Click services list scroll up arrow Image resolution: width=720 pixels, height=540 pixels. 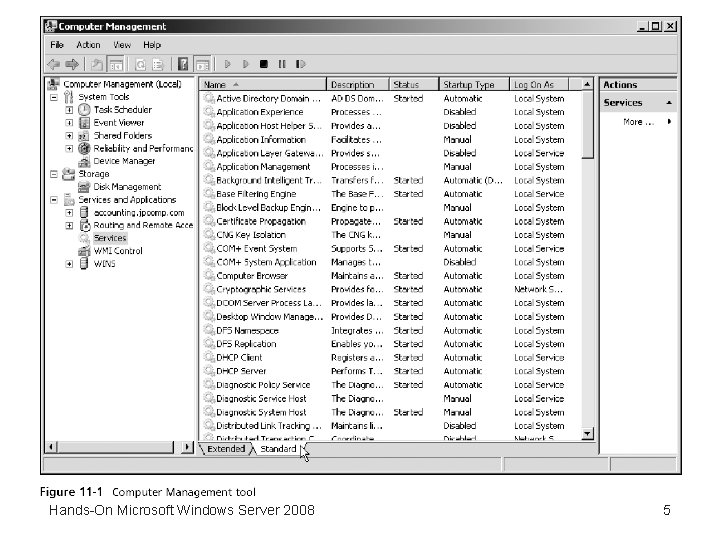point(587,84)
